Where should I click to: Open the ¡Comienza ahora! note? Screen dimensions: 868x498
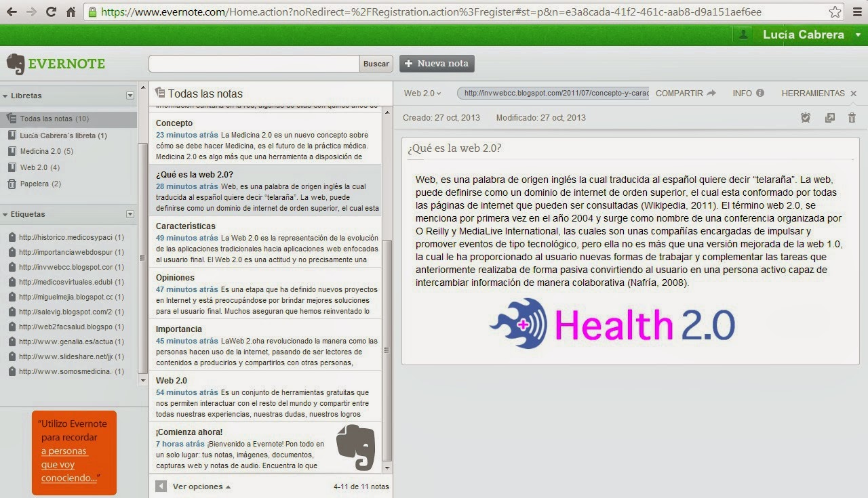[x=265, y=448]
